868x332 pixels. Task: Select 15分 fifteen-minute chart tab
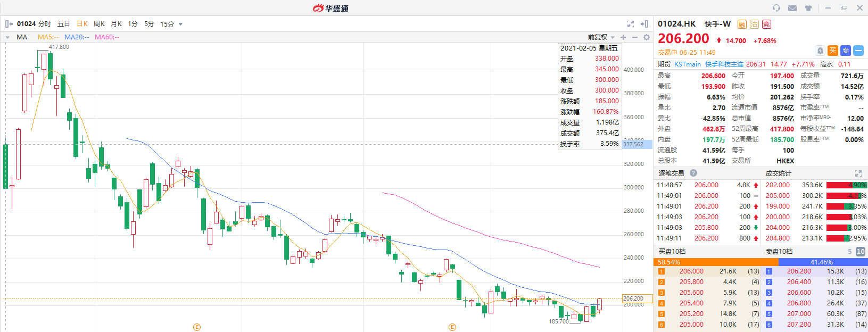(167, 24)
